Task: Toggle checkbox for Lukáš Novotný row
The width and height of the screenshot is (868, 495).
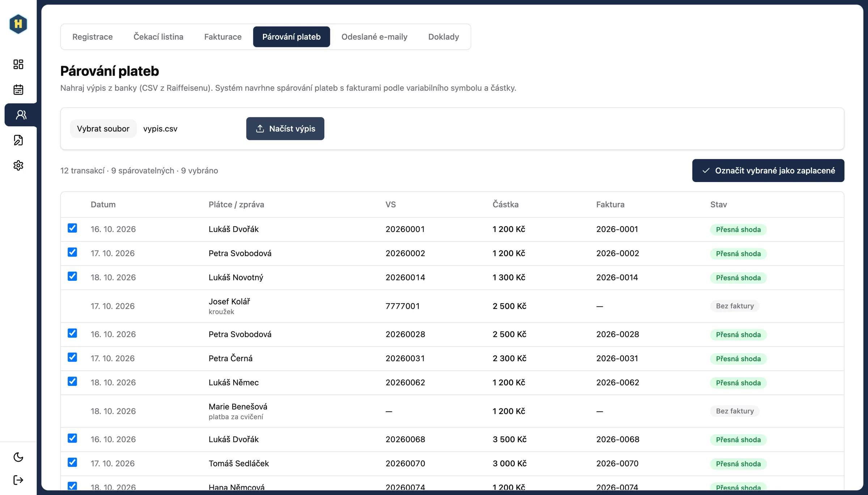Action: 72,276
